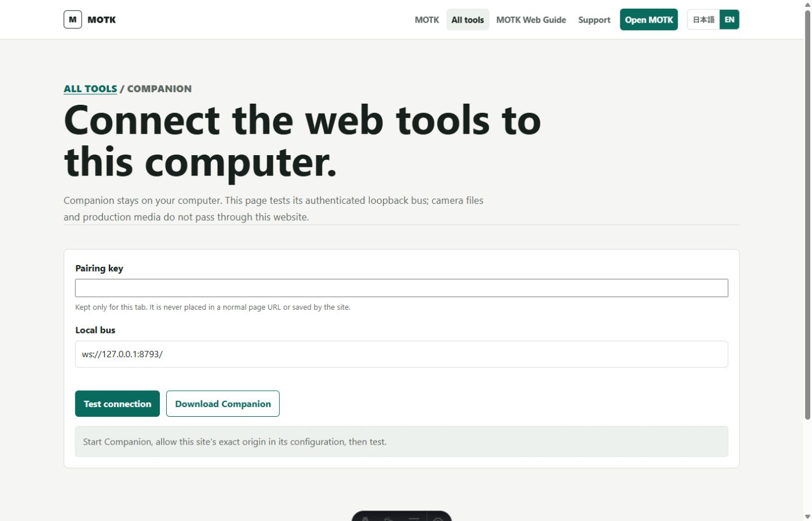Click the COMPANION breadcrumb text
The height and width of the screenshot is (521, 812).
(x=159, y=89)
